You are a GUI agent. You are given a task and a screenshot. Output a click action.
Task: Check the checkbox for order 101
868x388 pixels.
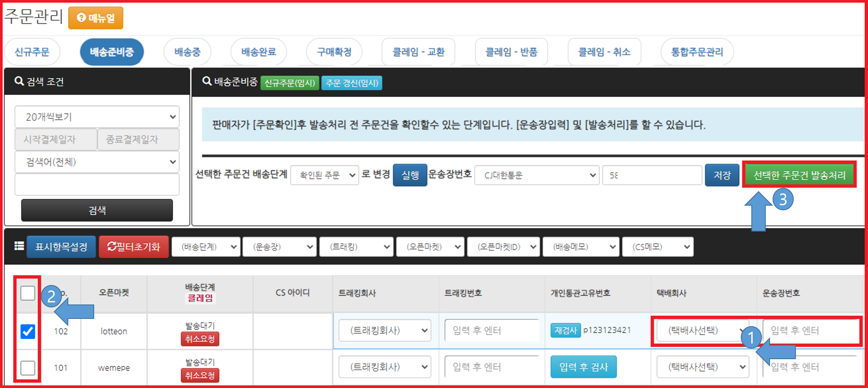click(x=28, y=368)
